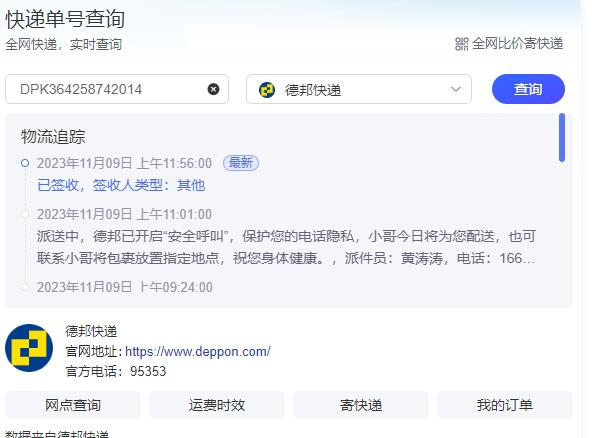
Task: Click timestamp 2023年11月09日 上午09:24:00
Action: coord(124,287)
